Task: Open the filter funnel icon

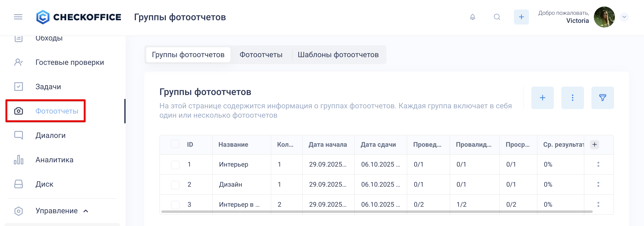Action: click(602, 97)
